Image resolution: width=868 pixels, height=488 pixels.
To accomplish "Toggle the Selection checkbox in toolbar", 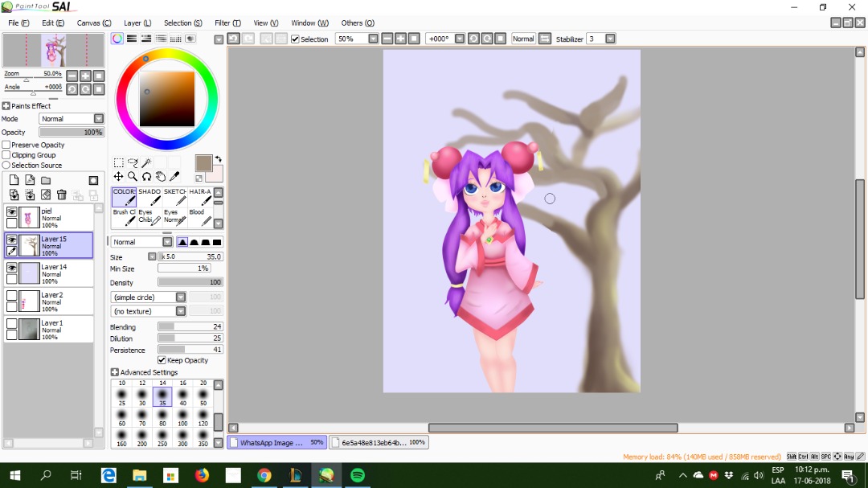I will pos(295,39).
